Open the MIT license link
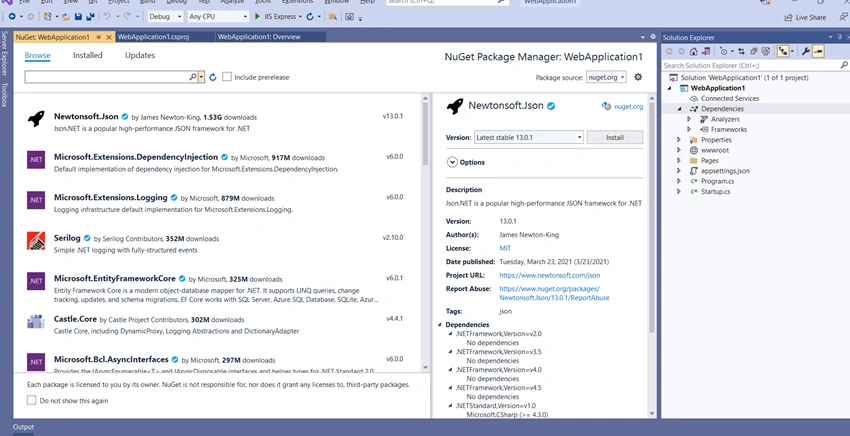The width and height of the screenshot is (850, 436). point(505,248)
